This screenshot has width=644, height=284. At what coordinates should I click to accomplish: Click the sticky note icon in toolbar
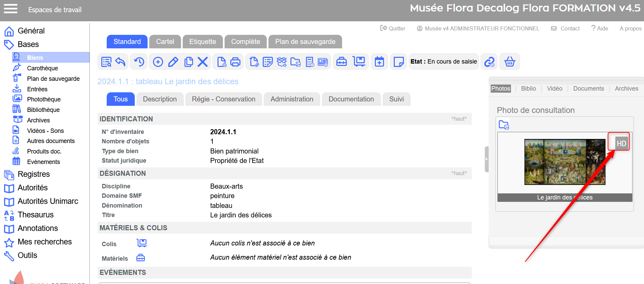pos(398,62)
